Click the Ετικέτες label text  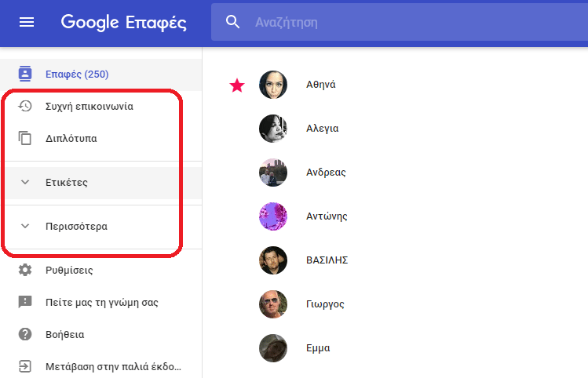(x=67, y=183)
